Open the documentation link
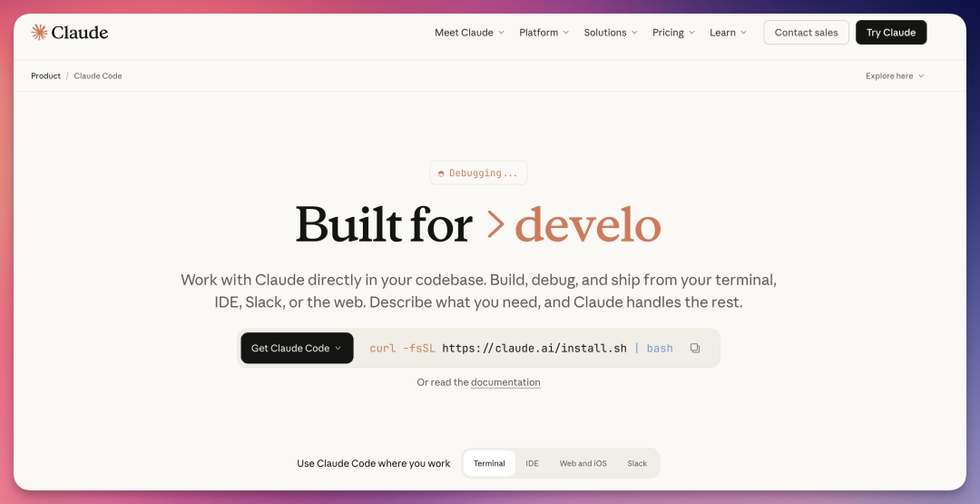Image resolution: width=980 pixels, height=504 pixels. pos(505,382)
